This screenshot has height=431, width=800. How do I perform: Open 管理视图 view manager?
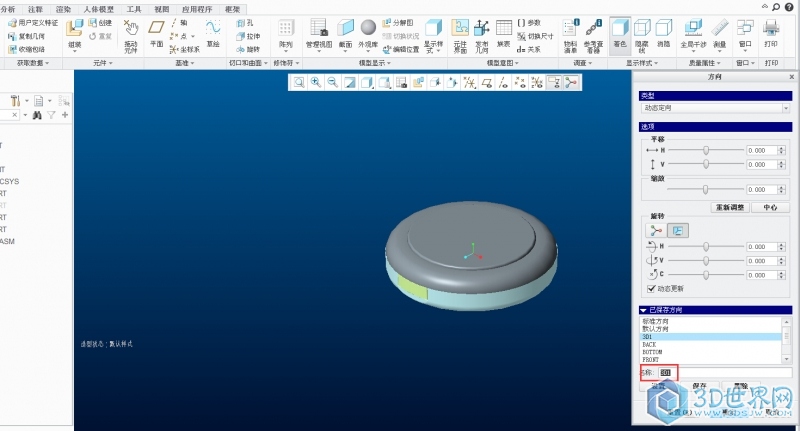tap(319, 34)
